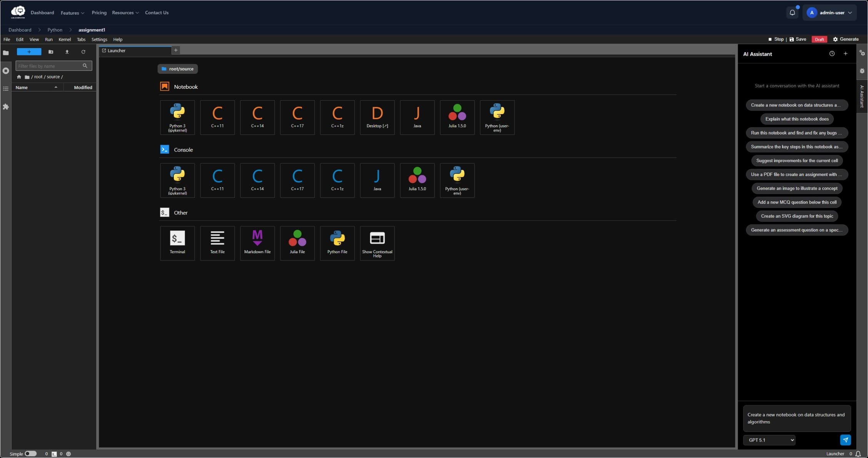Launch a C++14 notebook

tap(257, 118)
